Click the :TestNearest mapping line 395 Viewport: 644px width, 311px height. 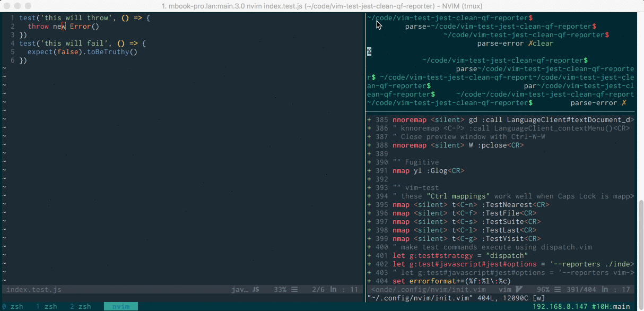point(471,205)
